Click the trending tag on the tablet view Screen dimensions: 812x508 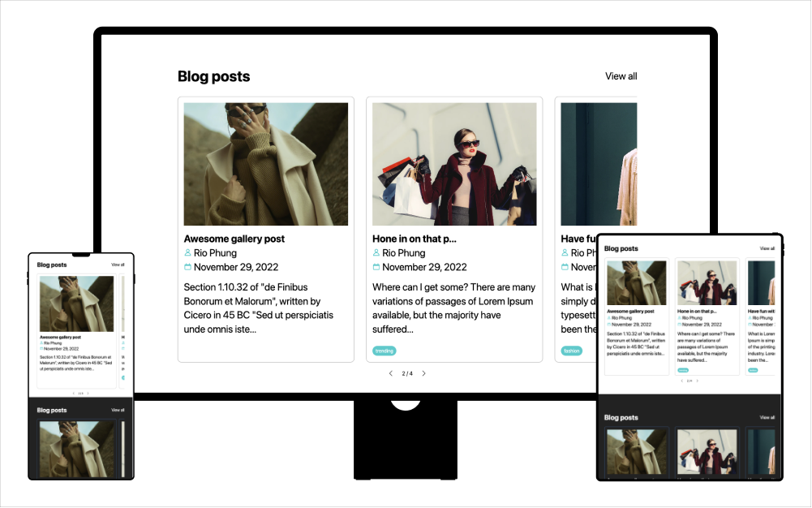click(682, 370)
